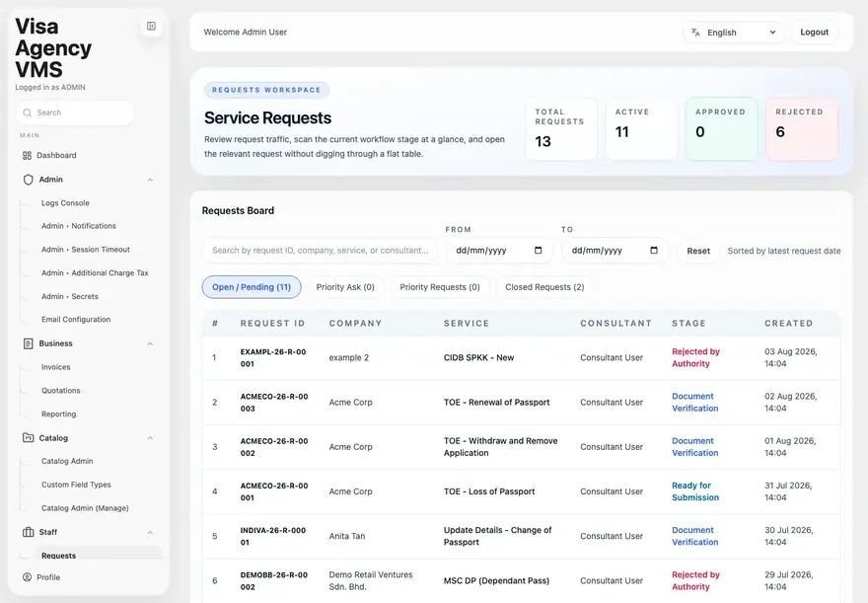The height and width of the screenshot is (603, 868).
Task: Open the To date calendar picker icon
Action: click(x=654, y=251)
